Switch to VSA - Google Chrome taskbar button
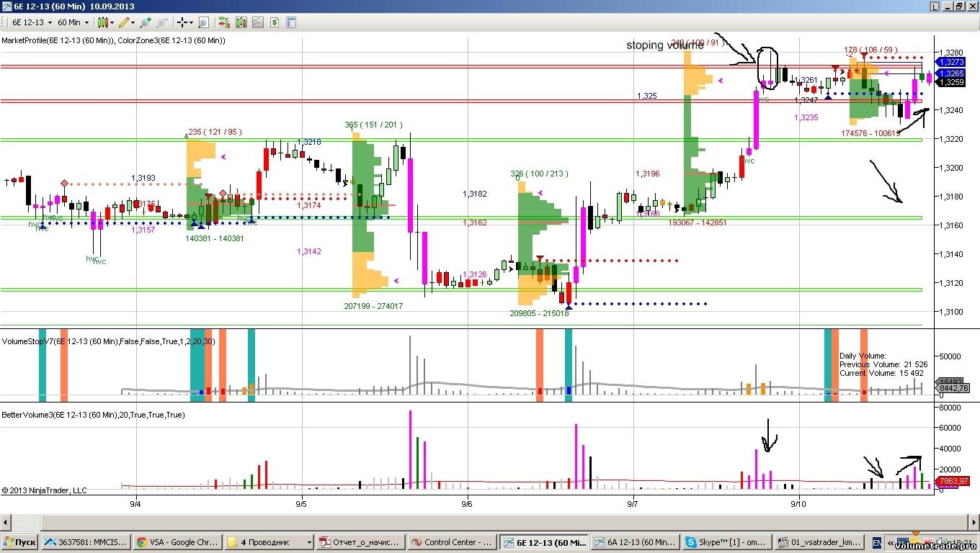This screenshot has height=553, width=980. pos(177,542)
